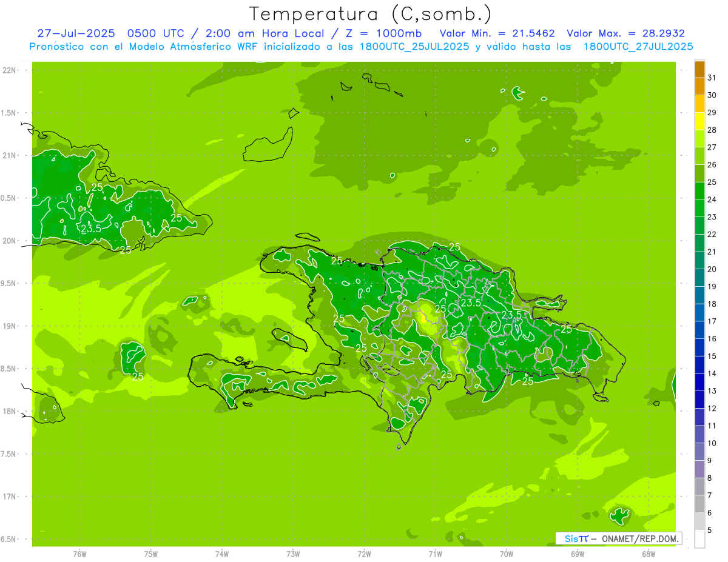Click the '70W' longitude axis label

pyautogui.click(x=507, y=554)
